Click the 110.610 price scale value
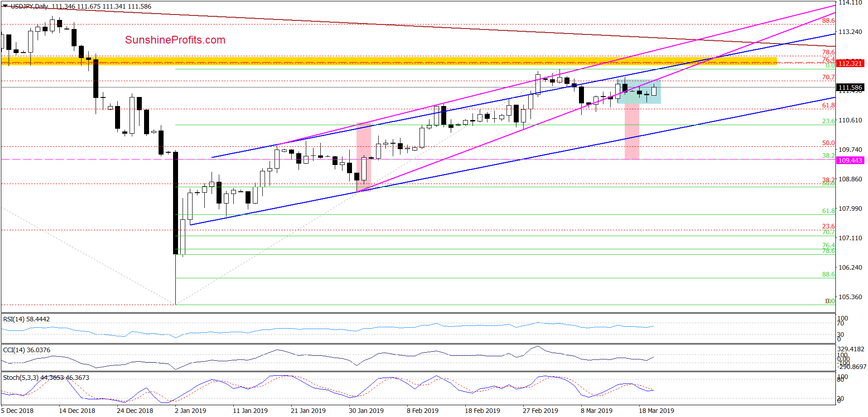Viewport: 868px width, 417px height. [x=850, y=120]
